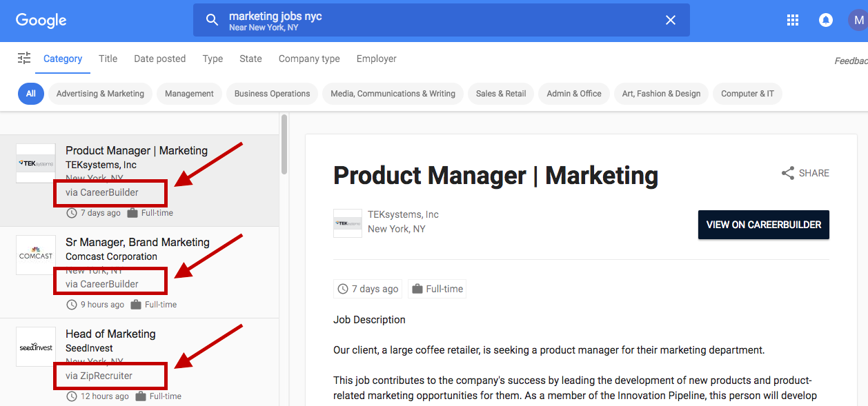This screenshot has width=868, height=406.
Task: Open the filter settings icon
Action: click(24, 59)
